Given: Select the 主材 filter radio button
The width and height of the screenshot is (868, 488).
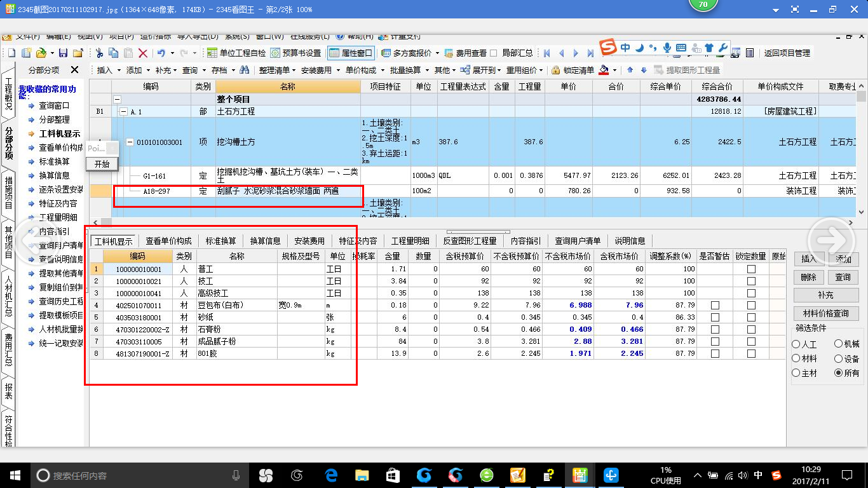Looking at the screenshot, I should click(x=796, y=373).
